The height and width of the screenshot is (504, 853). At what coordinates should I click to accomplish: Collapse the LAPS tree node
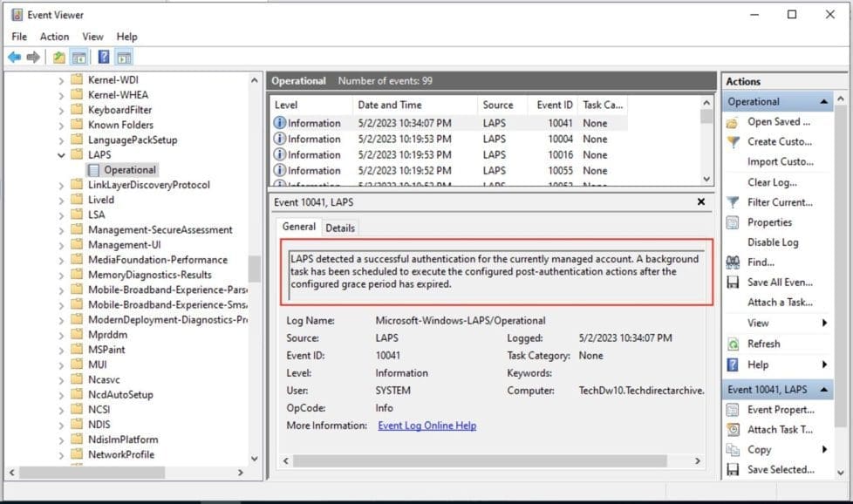tap(61, 154)
